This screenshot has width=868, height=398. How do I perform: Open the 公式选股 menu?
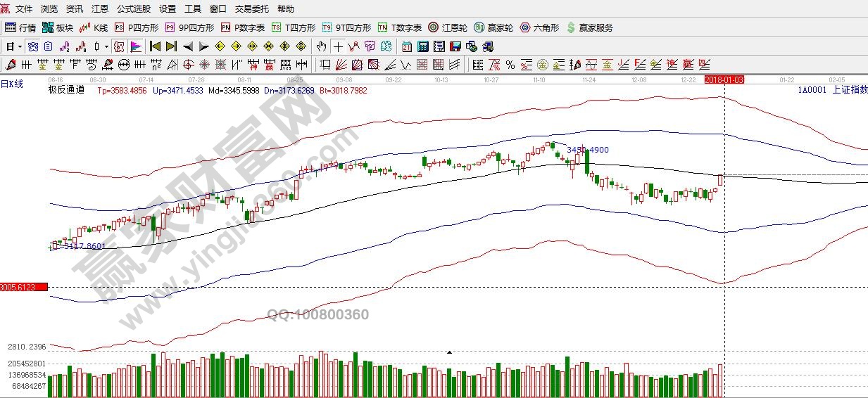pos(133,9)
